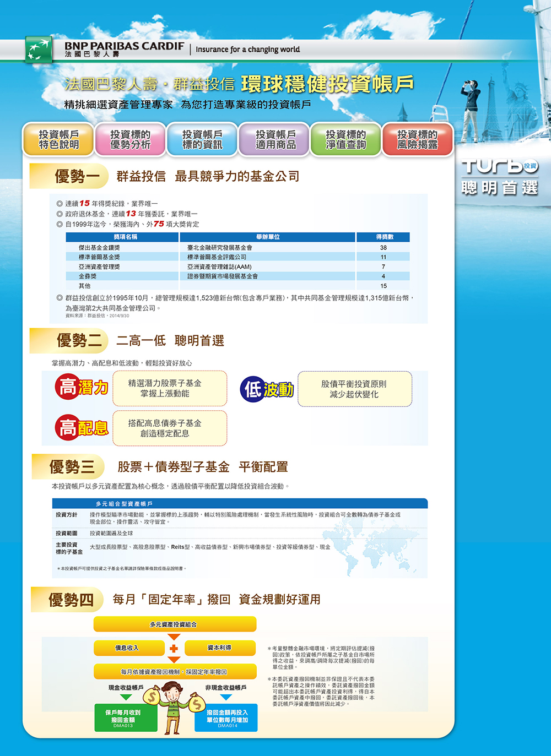Screen dimensions: 551x756
Task: Click the 投資範圍 row label
Action: pyautogui.click(x=66, y=534)
